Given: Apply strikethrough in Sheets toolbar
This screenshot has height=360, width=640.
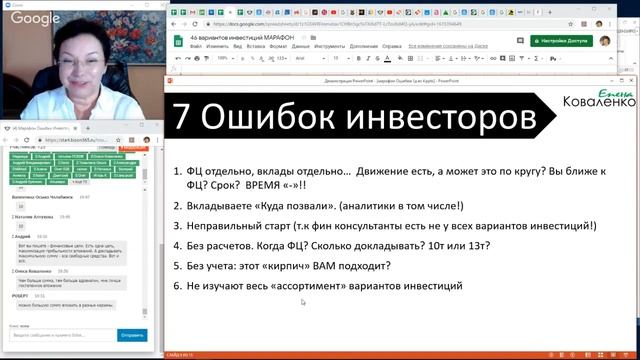Looking at the screenshot, I should [x=378, y=59].
